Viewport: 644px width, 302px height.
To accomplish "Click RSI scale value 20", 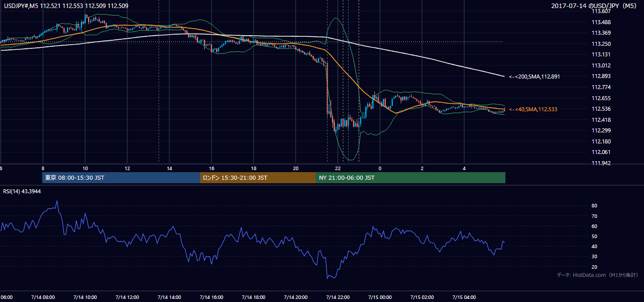I will click(595, 267).
